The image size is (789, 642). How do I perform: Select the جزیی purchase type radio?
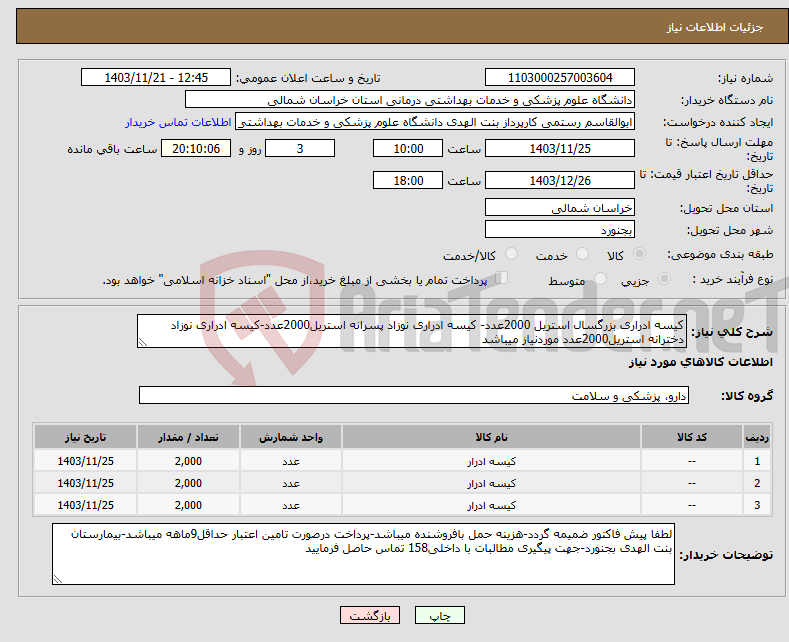(x=664, y=279)
